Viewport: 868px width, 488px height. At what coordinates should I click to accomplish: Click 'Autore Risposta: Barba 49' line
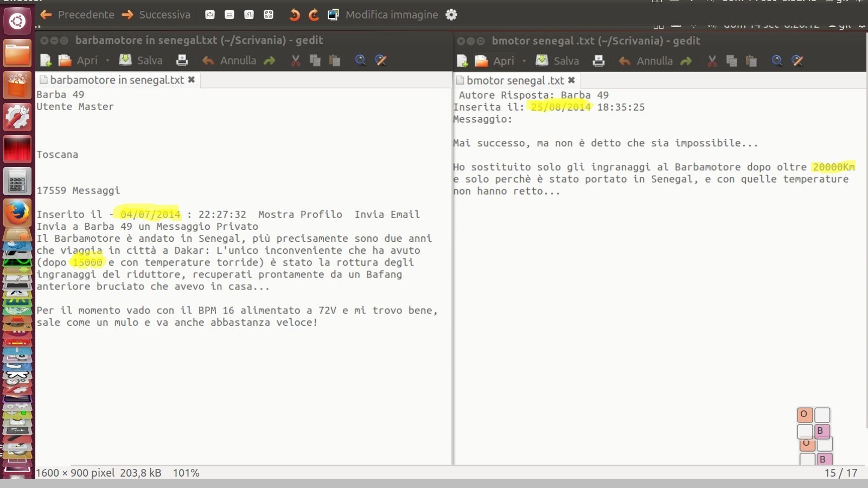pos(534,95)
